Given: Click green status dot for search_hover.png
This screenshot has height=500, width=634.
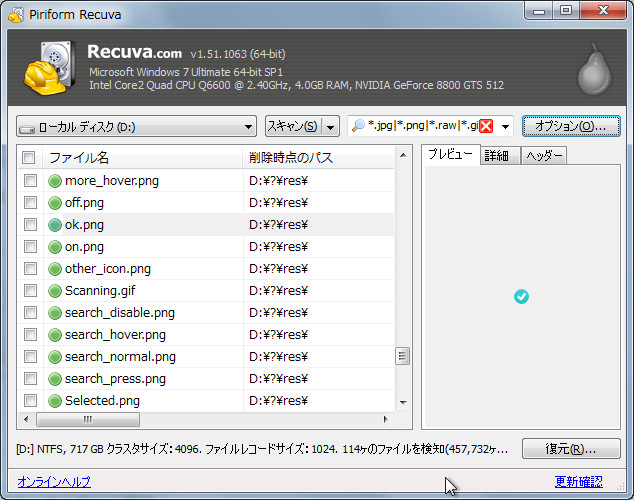Looking at the screenshot, I should pyautogui.click(x=55, y=335).
